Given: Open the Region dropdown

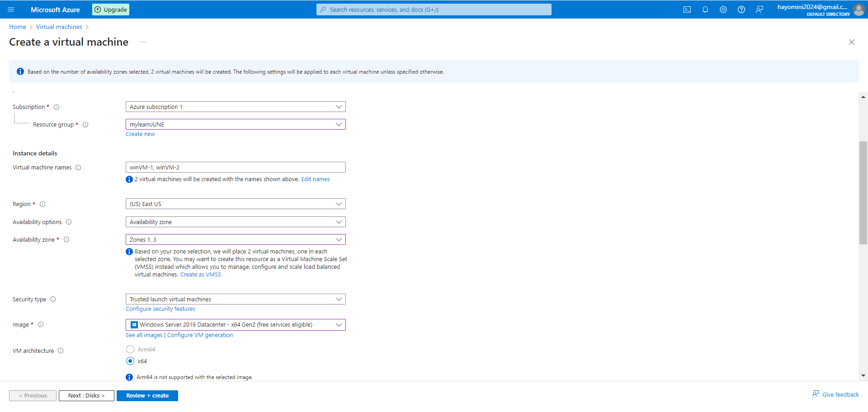Looking at the screenshot, I should 236,204.
